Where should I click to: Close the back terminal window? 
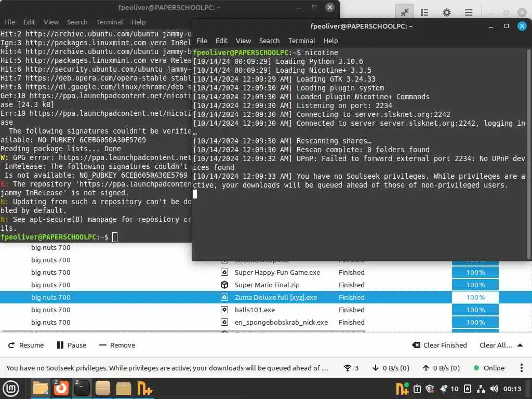coord(329,7)
